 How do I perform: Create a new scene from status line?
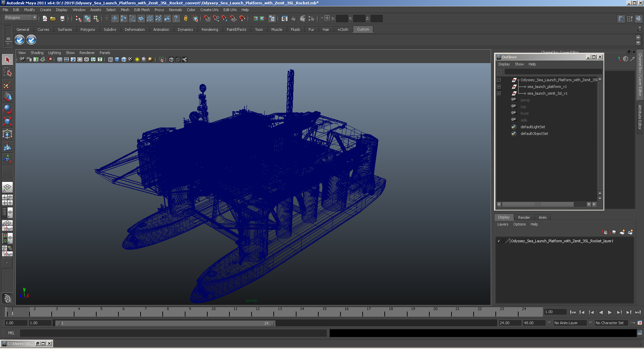point(45,18)
